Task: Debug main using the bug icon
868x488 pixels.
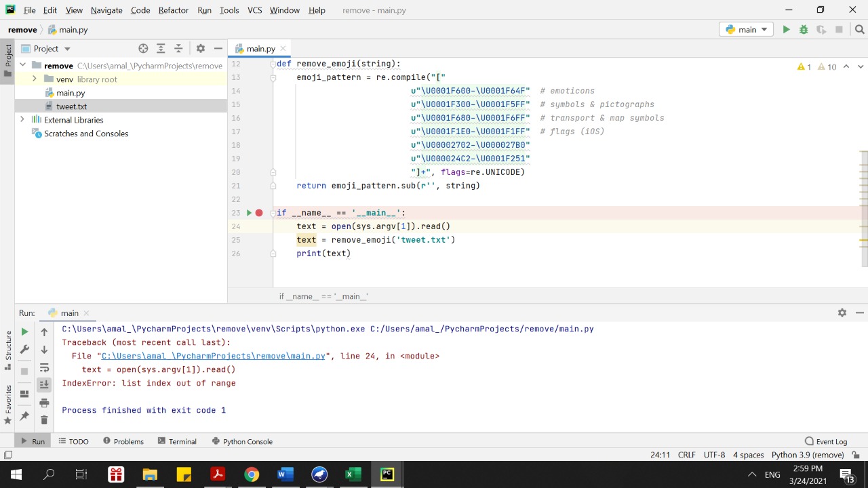Action: tap(802, 30)
